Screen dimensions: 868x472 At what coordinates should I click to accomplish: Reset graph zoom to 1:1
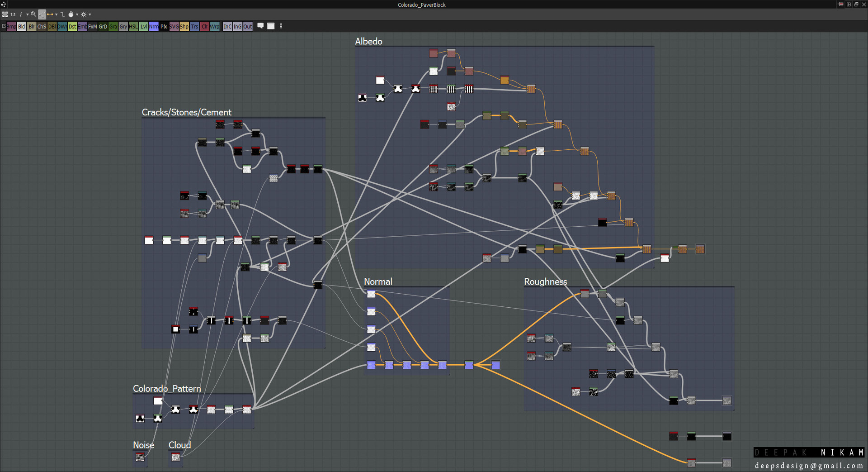point(13,14)
